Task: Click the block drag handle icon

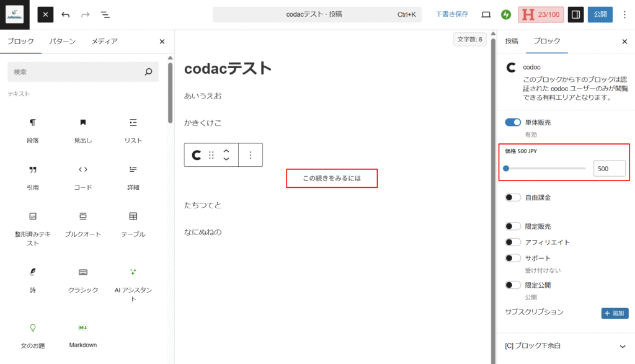Action: [x=211, y=155]
